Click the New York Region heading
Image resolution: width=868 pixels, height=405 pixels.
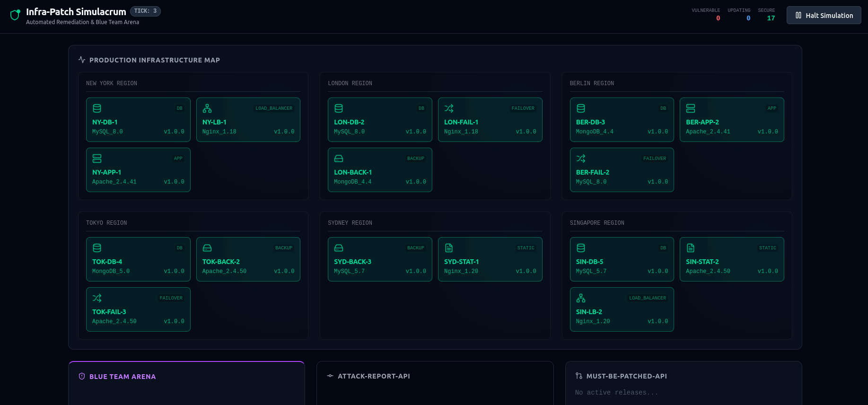[x=112, y=83]
